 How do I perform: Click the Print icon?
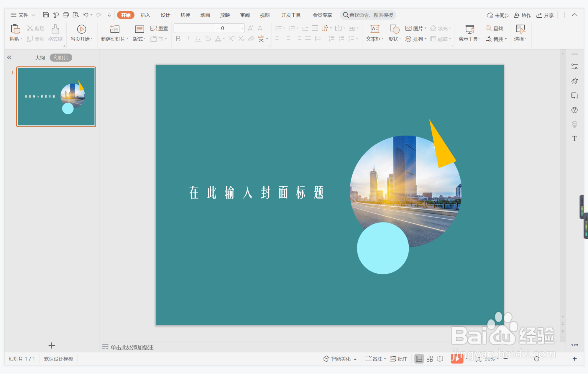(66, 15)
